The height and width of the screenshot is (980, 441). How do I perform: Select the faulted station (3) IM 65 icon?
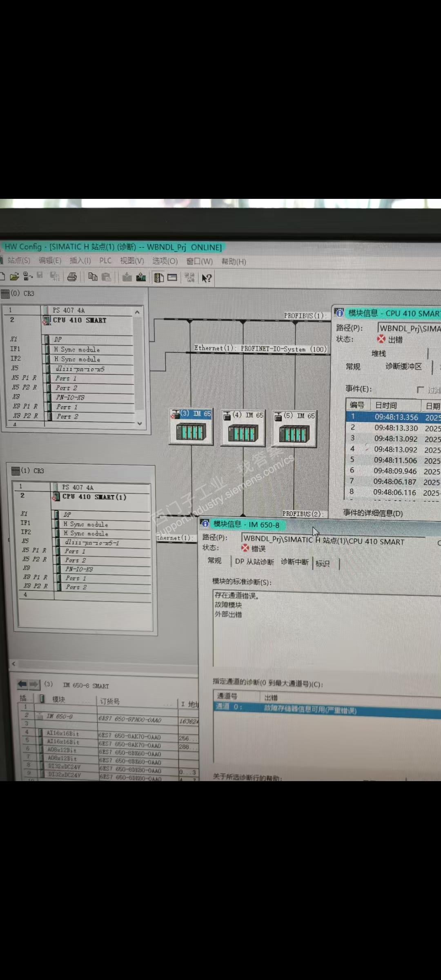click(191, 427)
